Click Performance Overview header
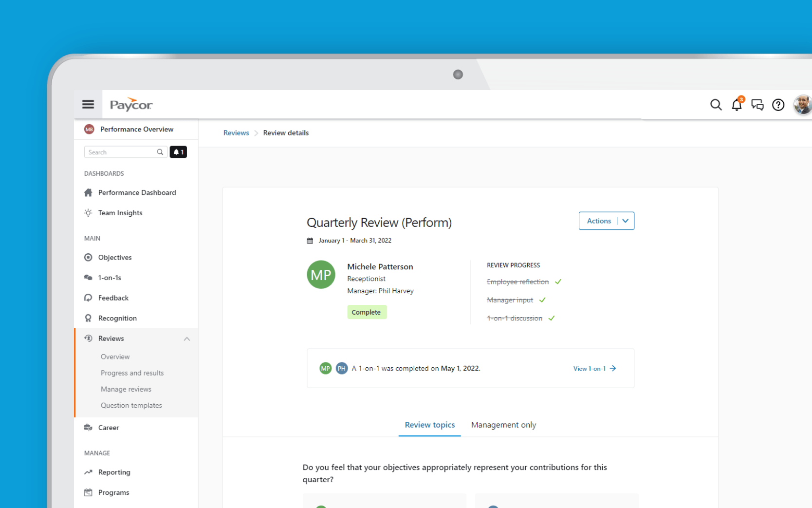Image resolution: width=812 pixels, height=508 pixels. (136, 129)
